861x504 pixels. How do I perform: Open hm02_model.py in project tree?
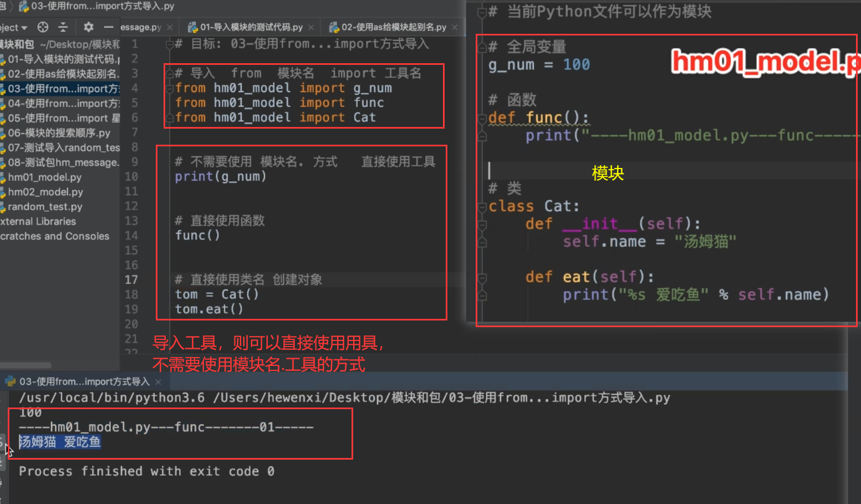click(x=45, y=192)
